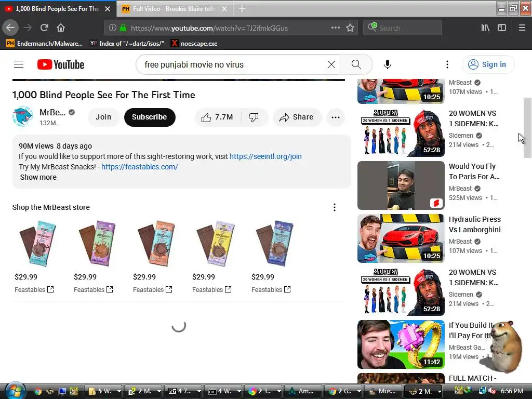Open the Index of /~dartz/isos/ bookmark
The image size is (532, 399).
(x=127, y=44)
